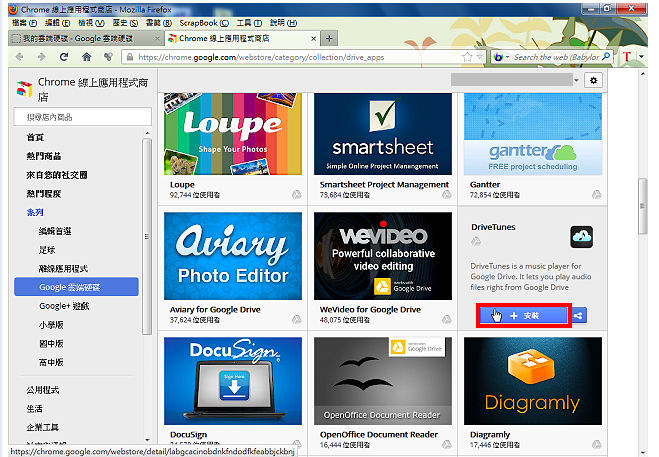
Task: Open 來自您的社交圈 in the sidebar
Action: tap(57, 175)
